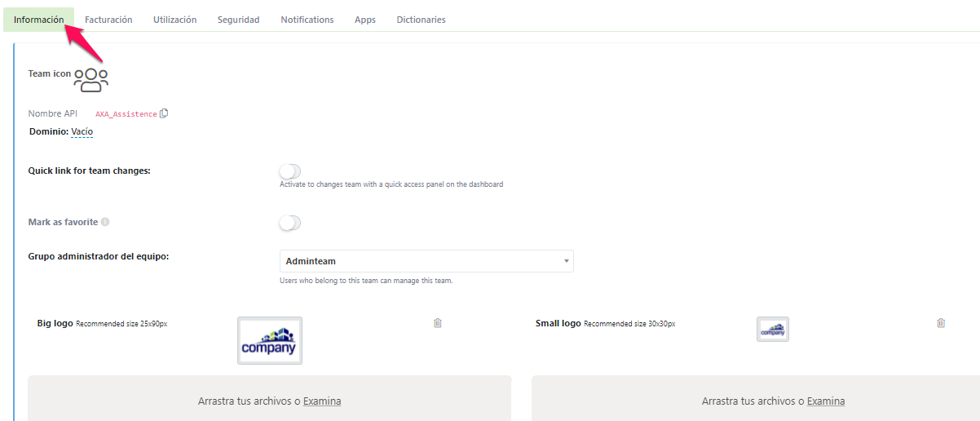Copy the AXA_Assistence API name
The height and width of the screenshot is (421, 980).
[164, 113]
